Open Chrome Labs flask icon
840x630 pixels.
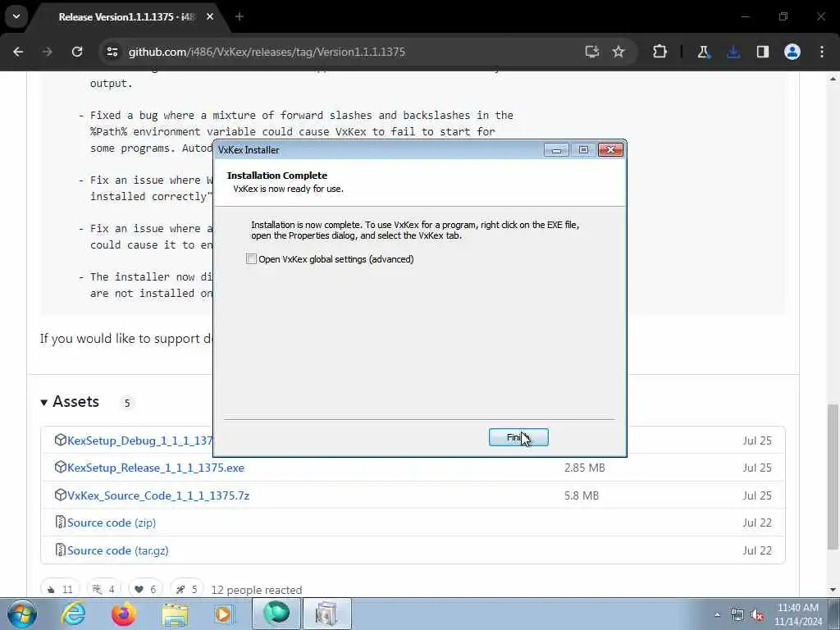[x=703, y=52]
